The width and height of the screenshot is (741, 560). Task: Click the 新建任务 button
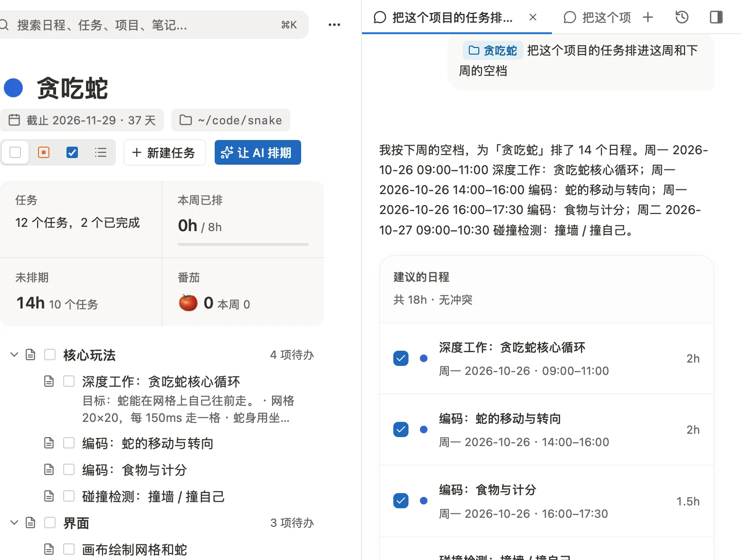coord(164,152)
